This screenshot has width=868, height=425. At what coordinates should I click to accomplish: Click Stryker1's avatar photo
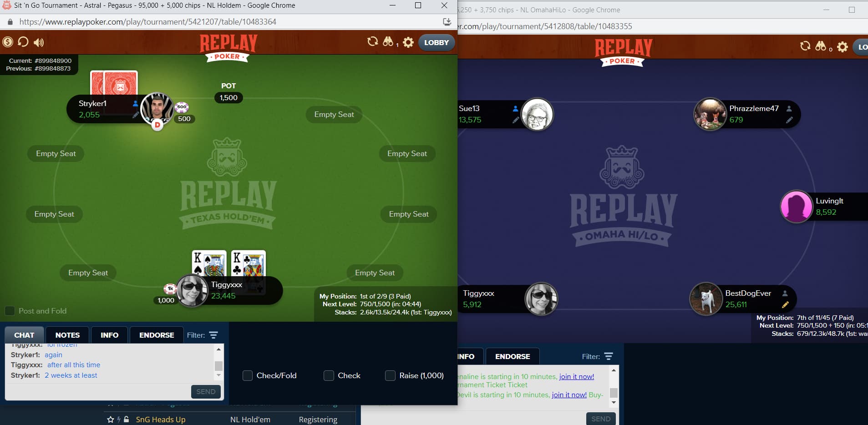tap(157, 109)
